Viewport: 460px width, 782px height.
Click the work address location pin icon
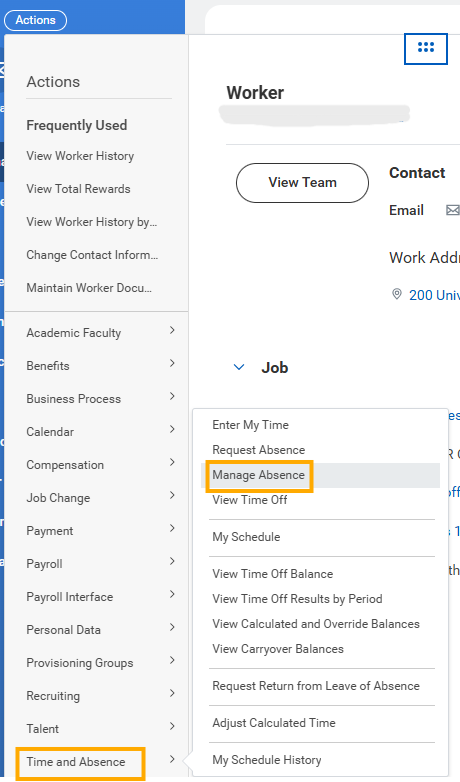pos(397,294)
